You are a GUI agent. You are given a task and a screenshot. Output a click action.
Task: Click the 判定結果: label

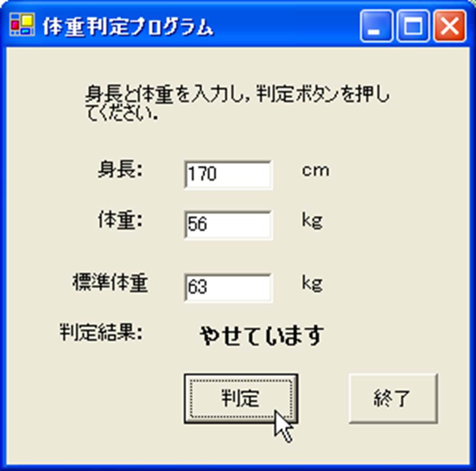(x=101, y=332)
